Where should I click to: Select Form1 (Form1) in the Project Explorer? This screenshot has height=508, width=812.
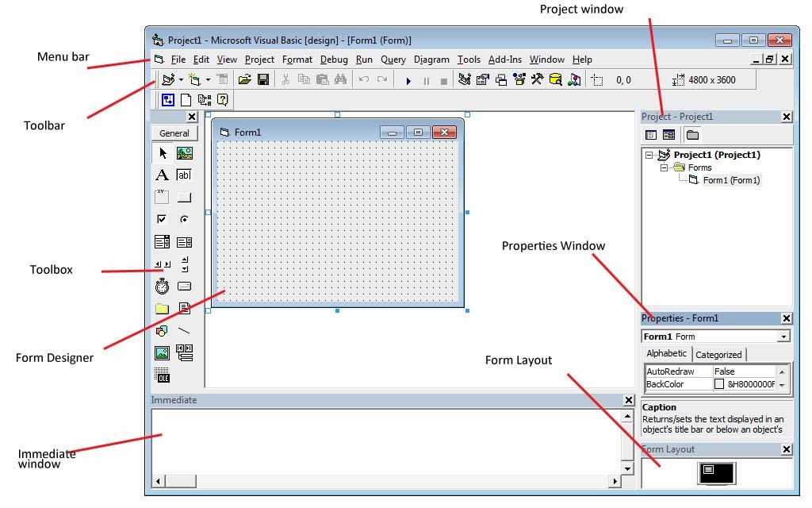[731, 180]
